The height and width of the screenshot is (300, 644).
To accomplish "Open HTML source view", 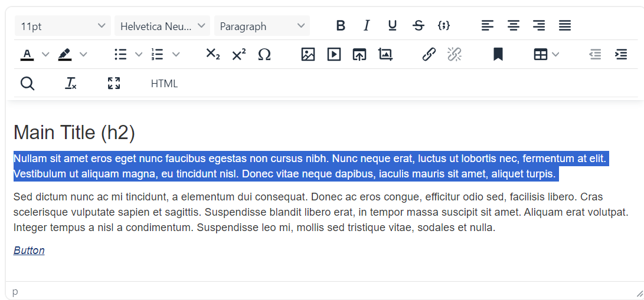I will pos(164,84).
